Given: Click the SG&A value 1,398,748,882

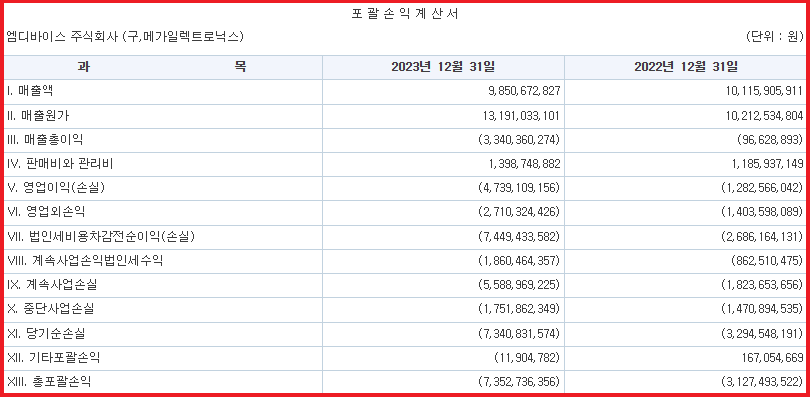Looking at the screenshot, I should tap(524, 165).
